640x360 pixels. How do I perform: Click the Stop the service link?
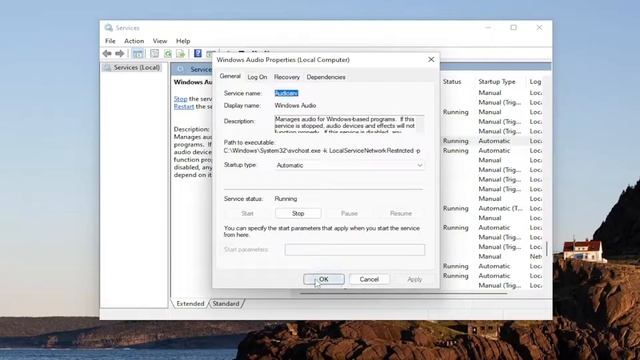(180, 99)
